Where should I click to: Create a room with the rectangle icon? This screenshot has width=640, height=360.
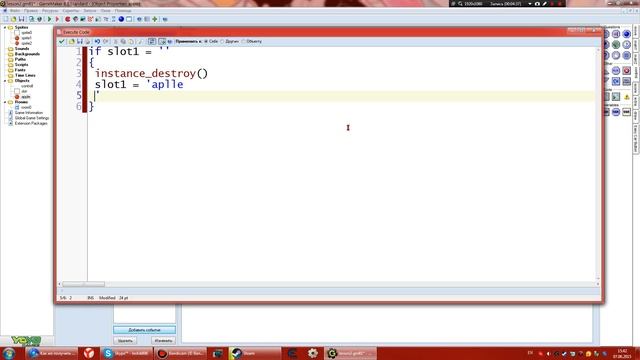129,19
